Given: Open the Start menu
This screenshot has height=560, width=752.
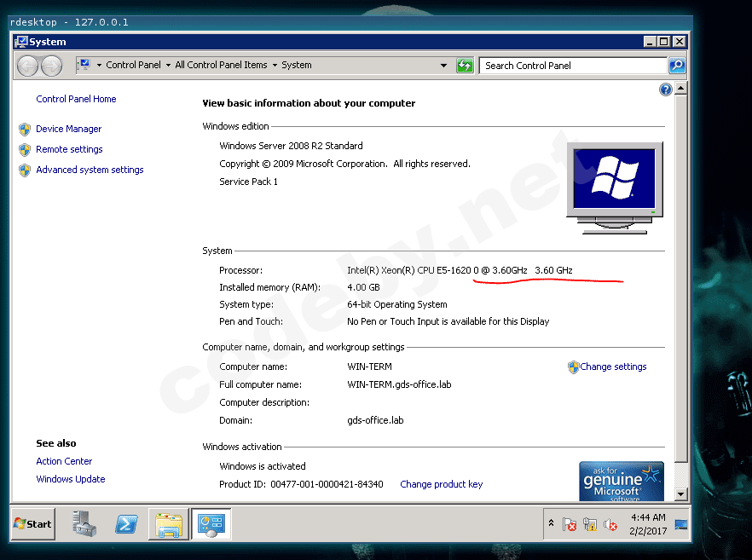Looking at the screenshot, I should click(33, 524).
